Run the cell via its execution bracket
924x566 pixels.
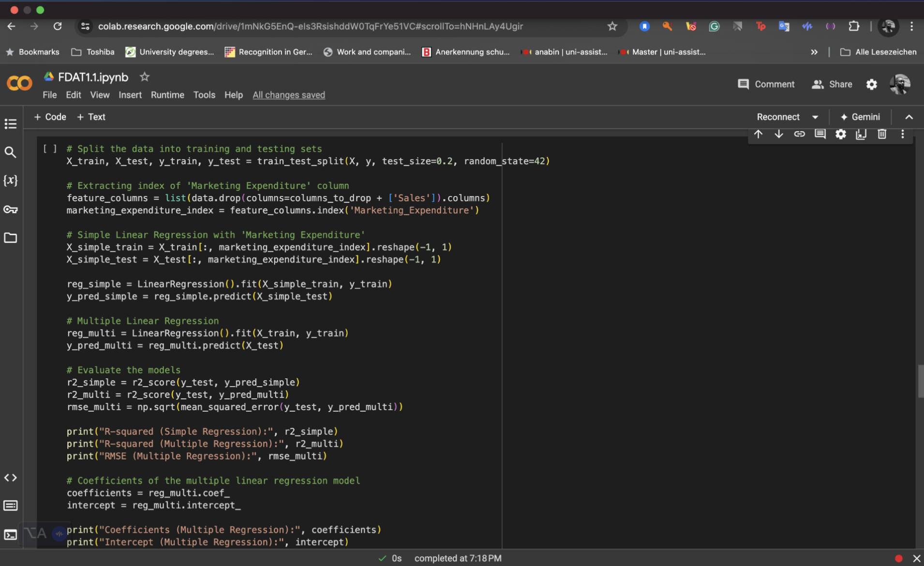[50, 149]
